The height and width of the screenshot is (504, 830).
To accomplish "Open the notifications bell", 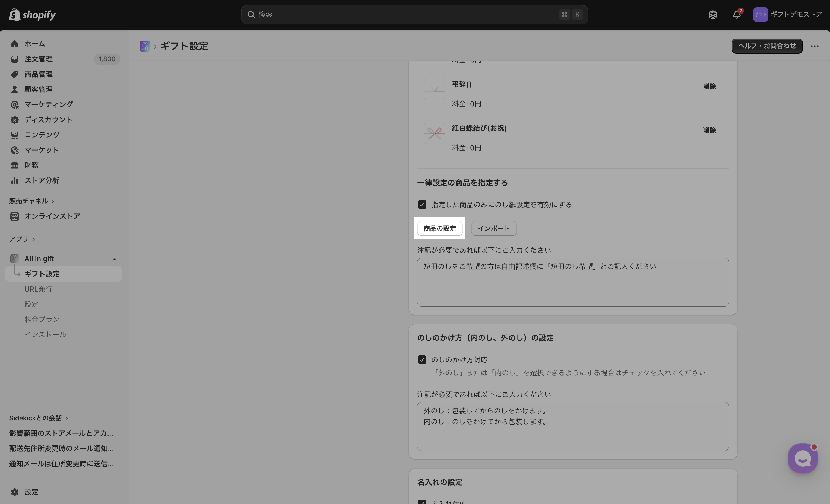I will pos(737,14).
